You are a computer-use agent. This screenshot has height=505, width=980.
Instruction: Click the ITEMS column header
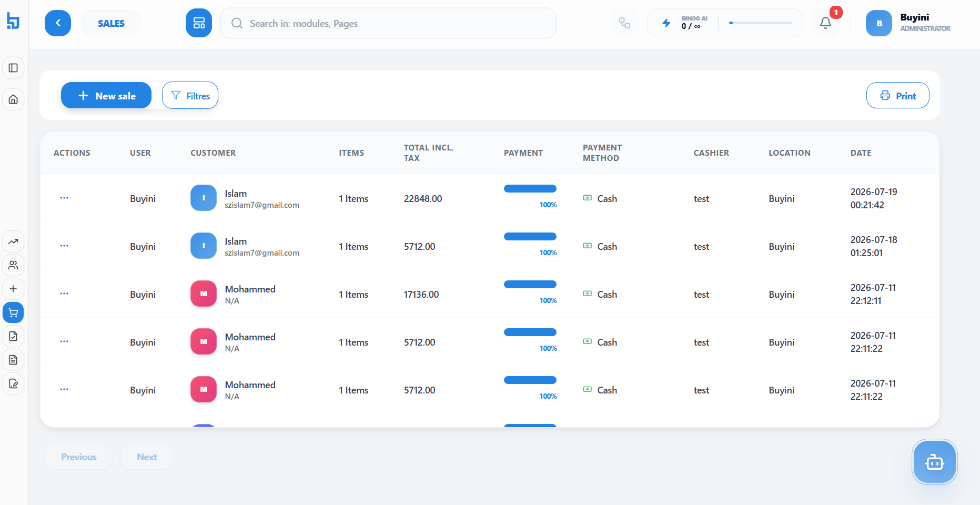[x=351, y=153]
